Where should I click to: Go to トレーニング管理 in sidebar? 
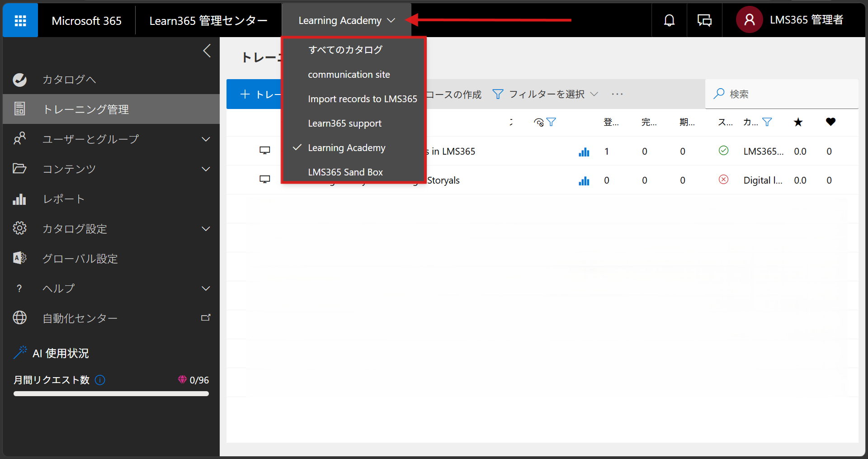coord(111,109)
